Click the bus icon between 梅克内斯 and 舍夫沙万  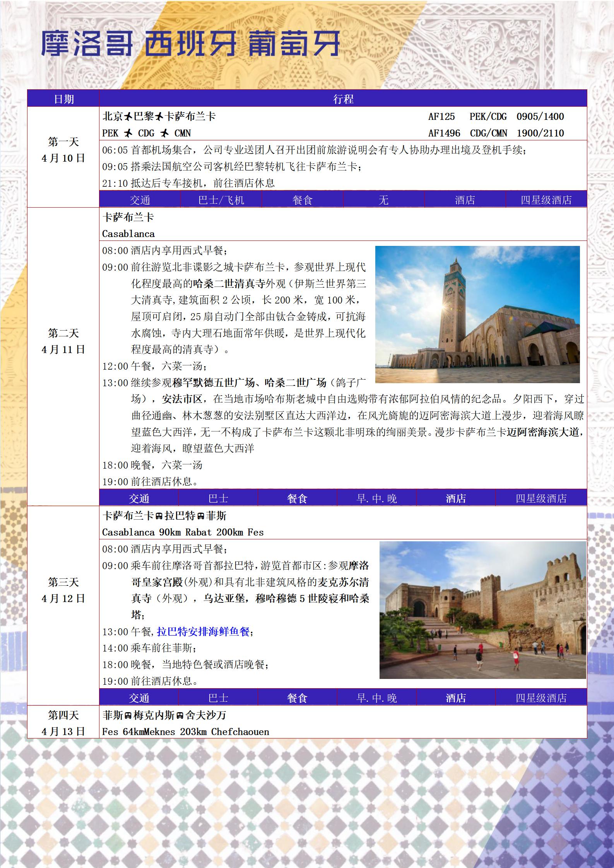(x=180, y=716)
